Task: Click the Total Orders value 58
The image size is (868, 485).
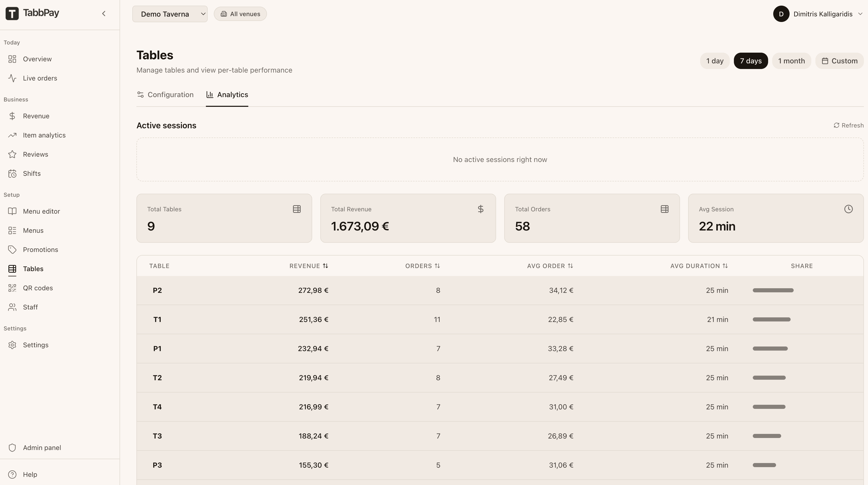Action: click(x=522, y=226)
